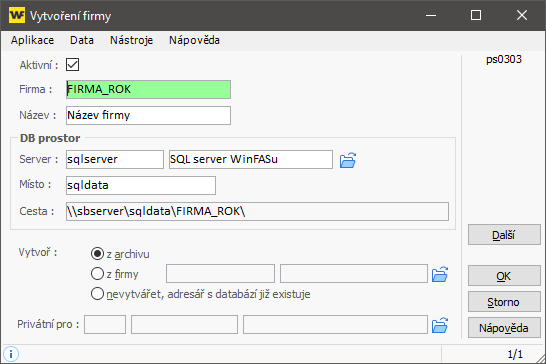Cancel with the Storno button
This screenshot has width=546, height=364.
(504, 302)
